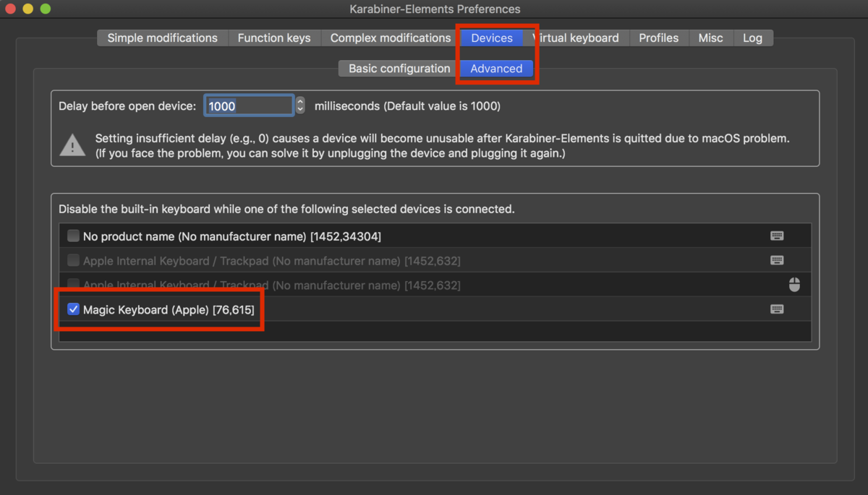Switch to the Function keys tab
This screenshot has width=868, height=495.
point(274,38)
